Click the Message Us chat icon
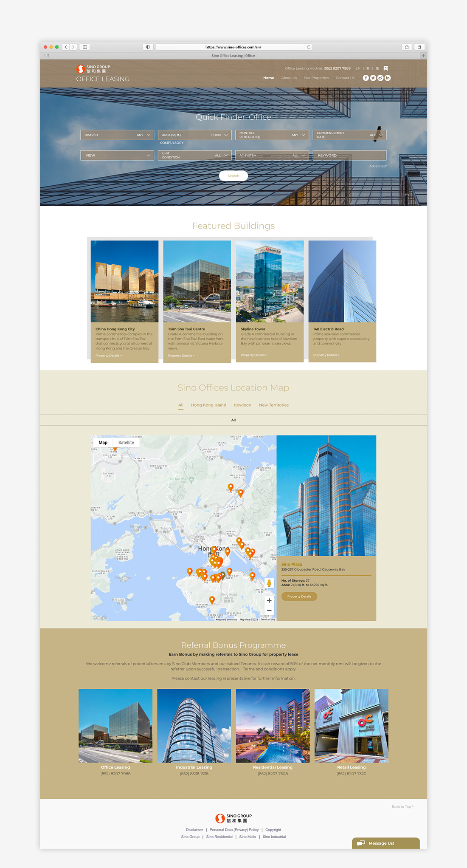The width and height of the screenshot is (467, 868). [361, 843]
